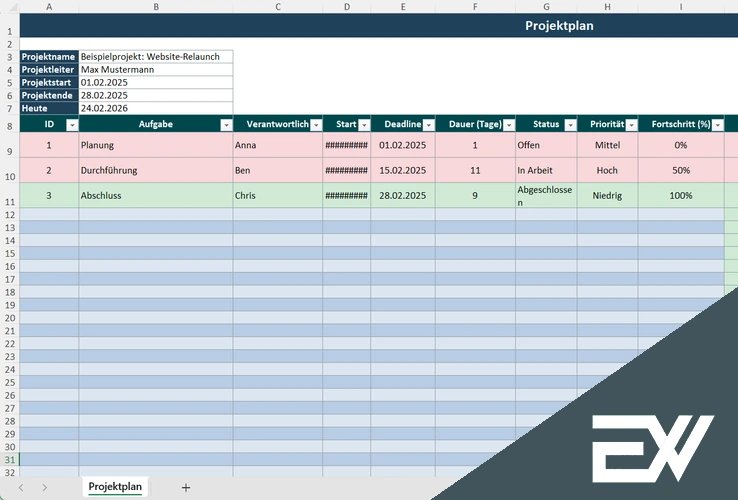Select row 31 header
Viewport: 738px width, 500px height.
10,460
